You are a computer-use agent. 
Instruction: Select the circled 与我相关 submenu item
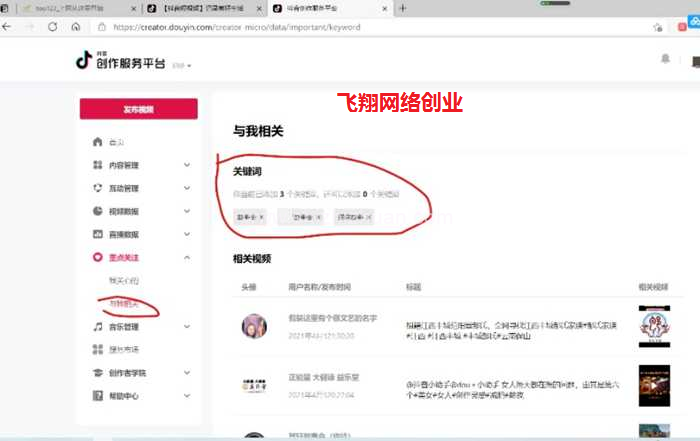[x=124, y=304]
